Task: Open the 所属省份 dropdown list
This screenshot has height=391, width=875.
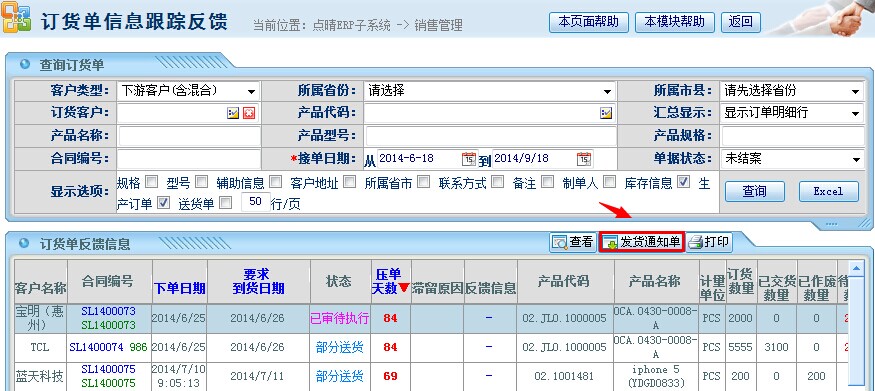Action: click(490, 90)
